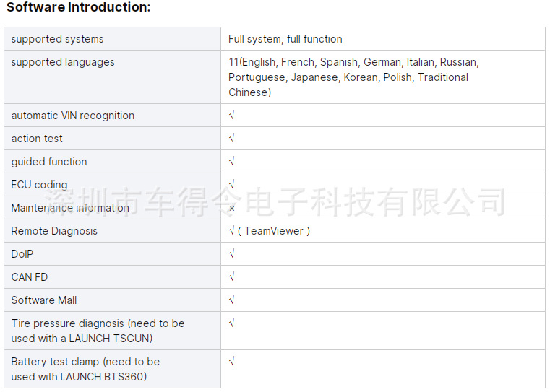Click the checkmark for guided function

pos(231,162)
